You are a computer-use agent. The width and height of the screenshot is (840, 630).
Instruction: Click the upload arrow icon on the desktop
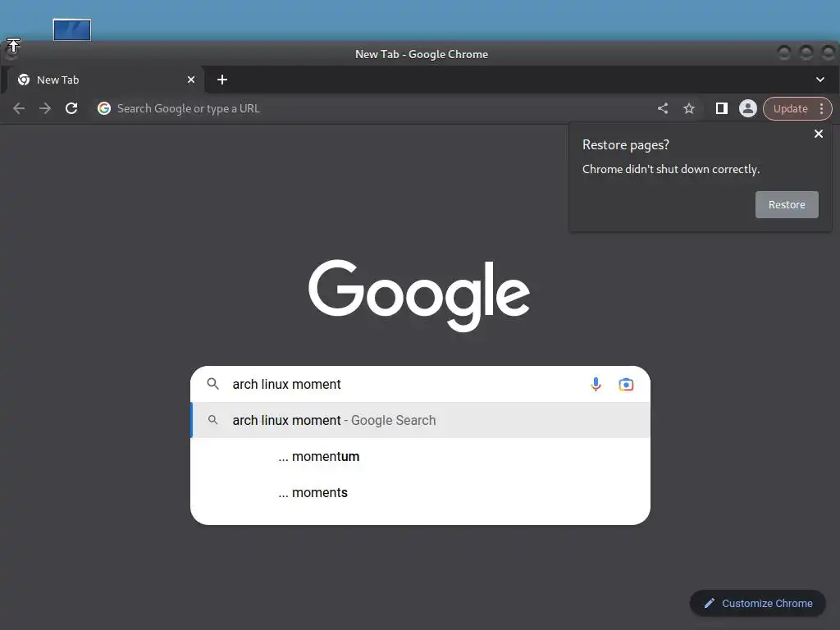[13, 45]
